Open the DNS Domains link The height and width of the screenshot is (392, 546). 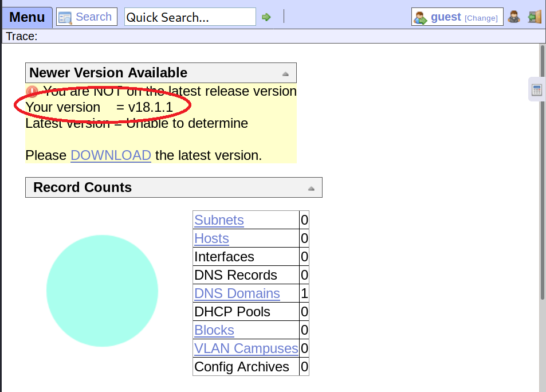237,293
